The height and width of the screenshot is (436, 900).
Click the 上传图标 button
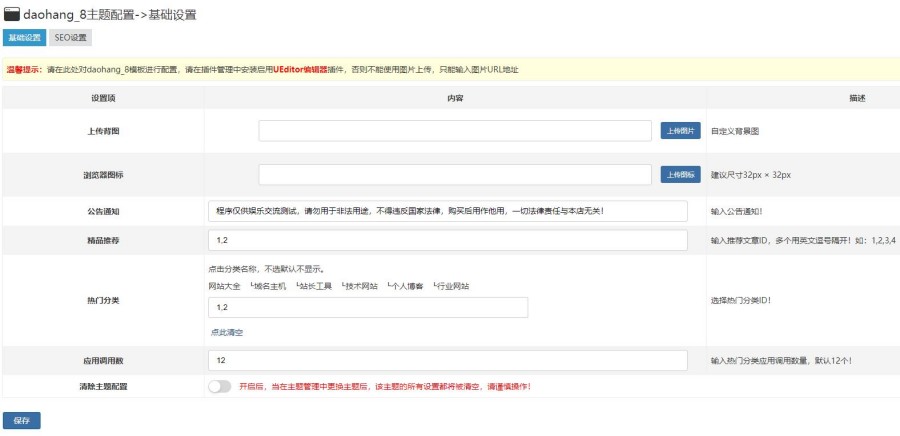point(680,174)
